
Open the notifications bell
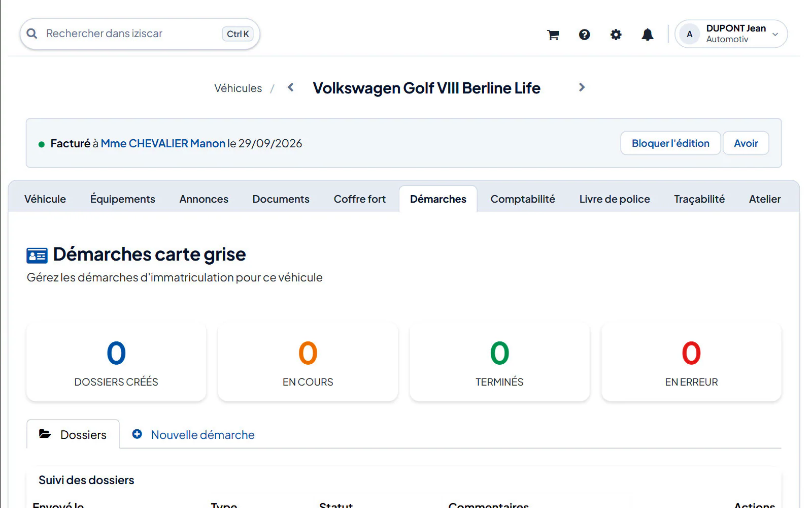(647, 35)
